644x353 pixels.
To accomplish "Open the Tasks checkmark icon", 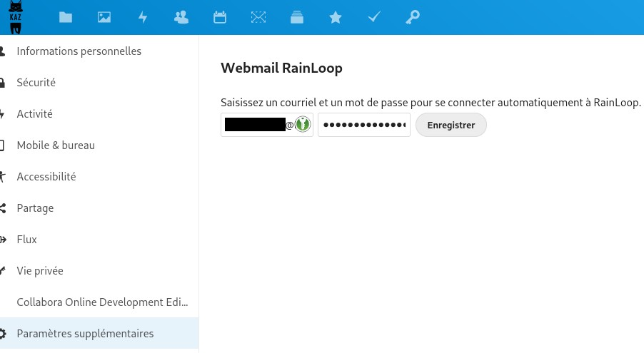I will tap(374, 18).
